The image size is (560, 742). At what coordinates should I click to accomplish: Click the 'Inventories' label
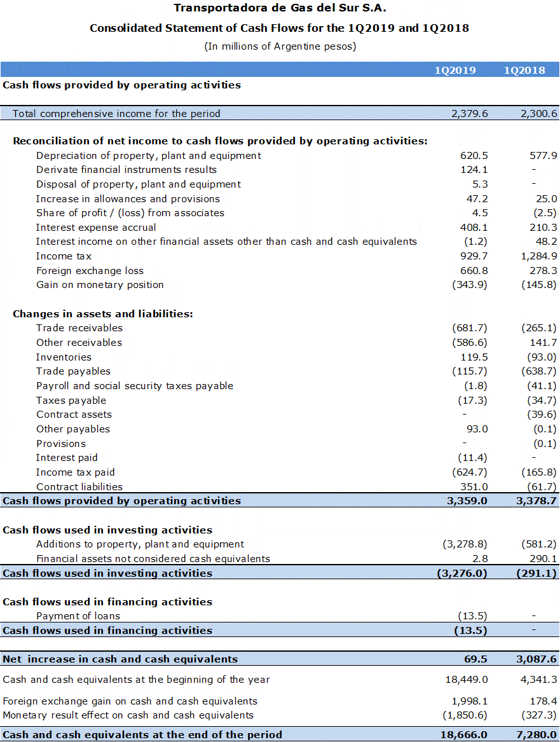point(64,357)
